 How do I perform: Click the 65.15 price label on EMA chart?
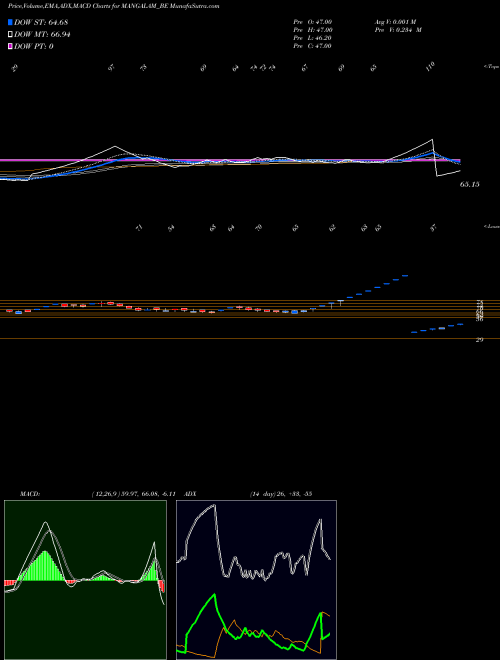(x=470, y=184)
